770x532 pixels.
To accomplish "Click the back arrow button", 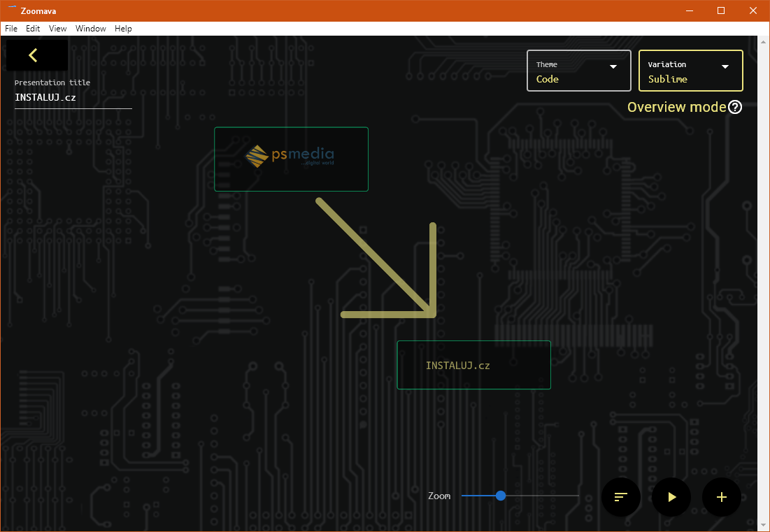I will (34, 55).
